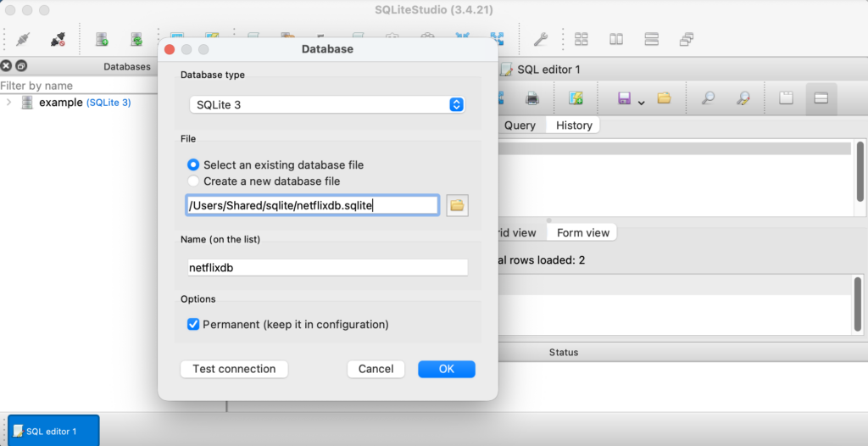Screen dimensions: 868x446
Task: Choose 'Create a new database file'
Action: tap(193, 181)
